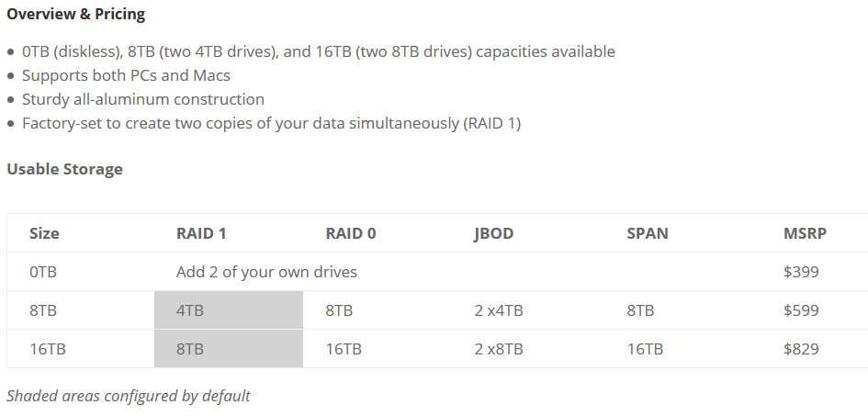
Task: Click the Overview & Pricing heading
Action: pyautogui.click(x=76, y=15)
